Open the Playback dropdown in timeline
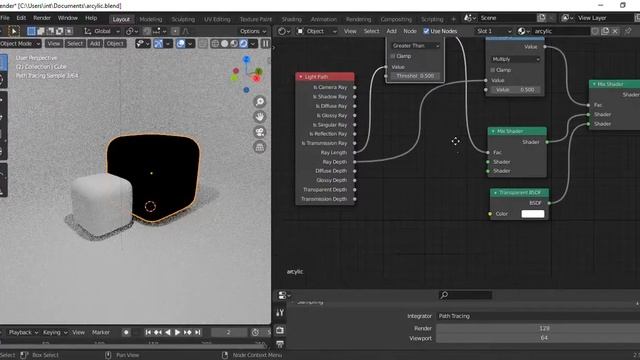Image resolution: width=640 pixels, height=360 pixels. pos(23,332)
